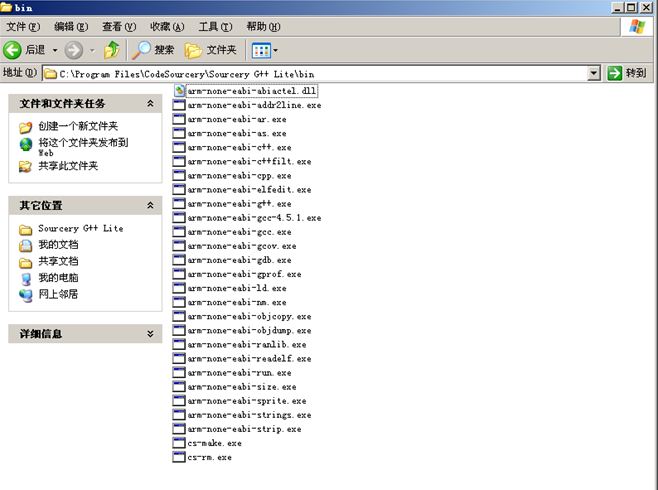Image resolution: width=658 pixels, height=490 pixels.
Task: Open the 文件(F) menu
Action: (23, 27)
